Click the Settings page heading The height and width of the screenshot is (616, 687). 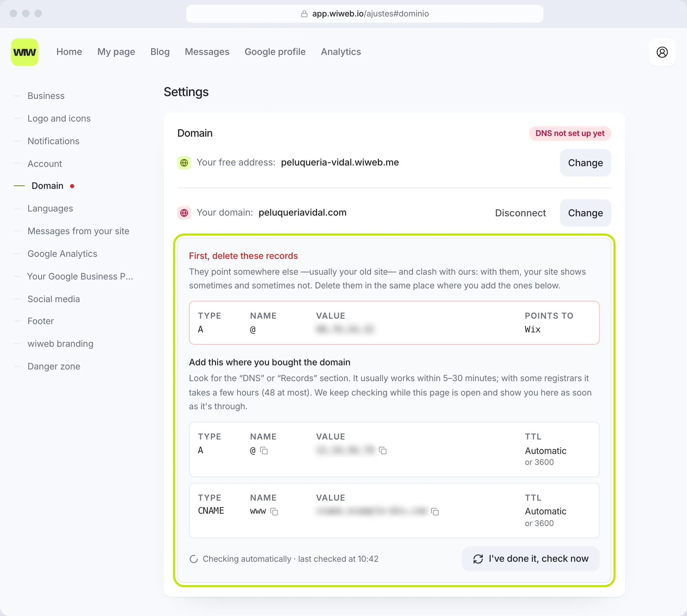coord(186,92)
